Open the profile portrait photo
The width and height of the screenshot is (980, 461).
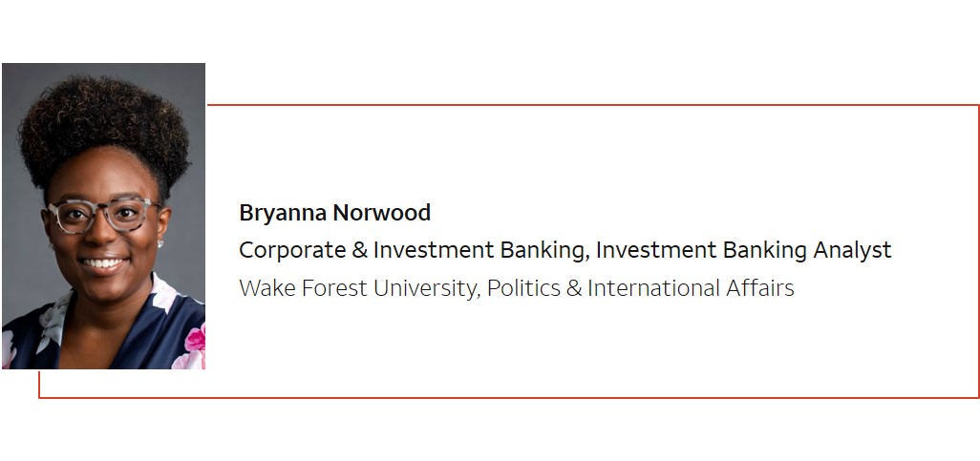click(104, 216)
